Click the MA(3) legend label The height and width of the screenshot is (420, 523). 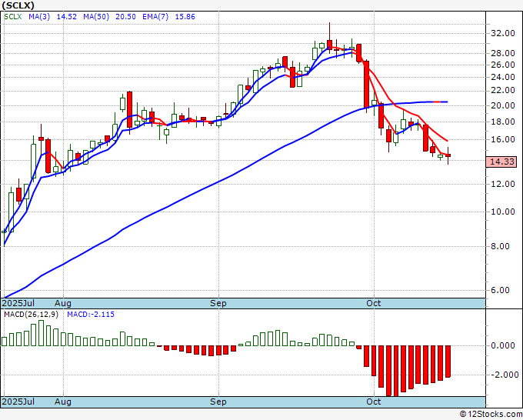[39, 17]
